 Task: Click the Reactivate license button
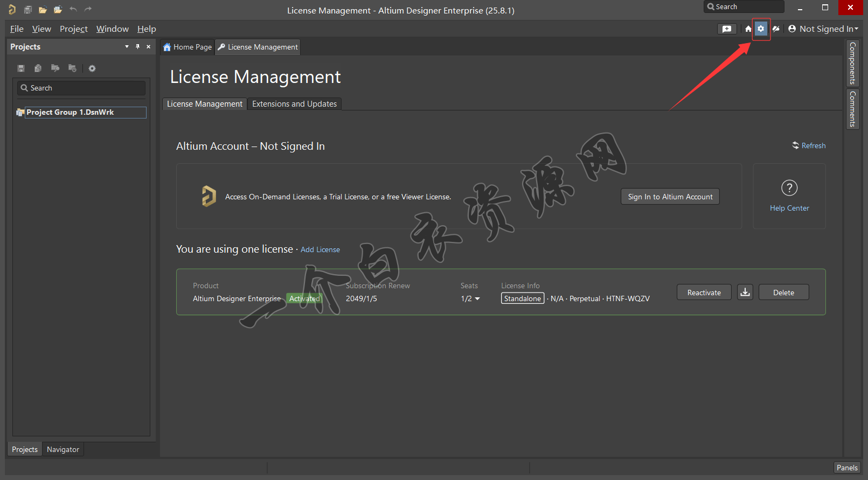(704, 293)
